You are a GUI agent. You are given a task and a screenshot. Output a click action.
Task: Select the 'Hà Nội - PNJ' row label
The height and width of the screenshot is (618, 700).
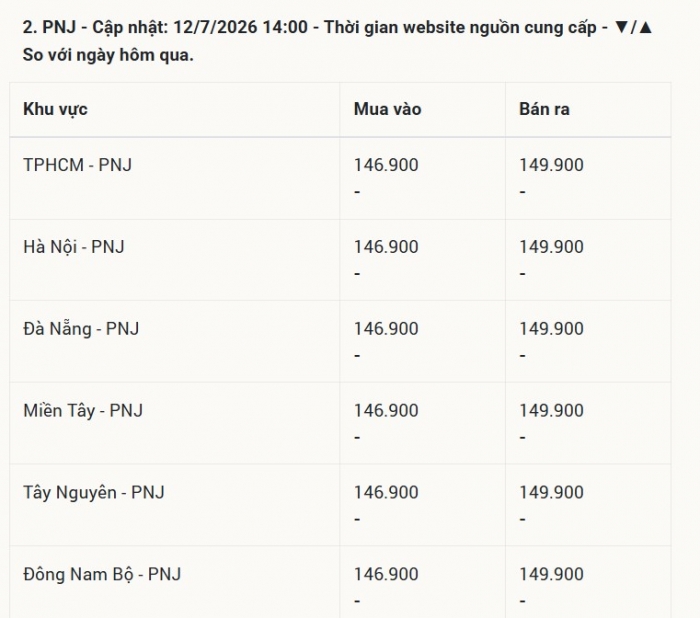point(74,247)
